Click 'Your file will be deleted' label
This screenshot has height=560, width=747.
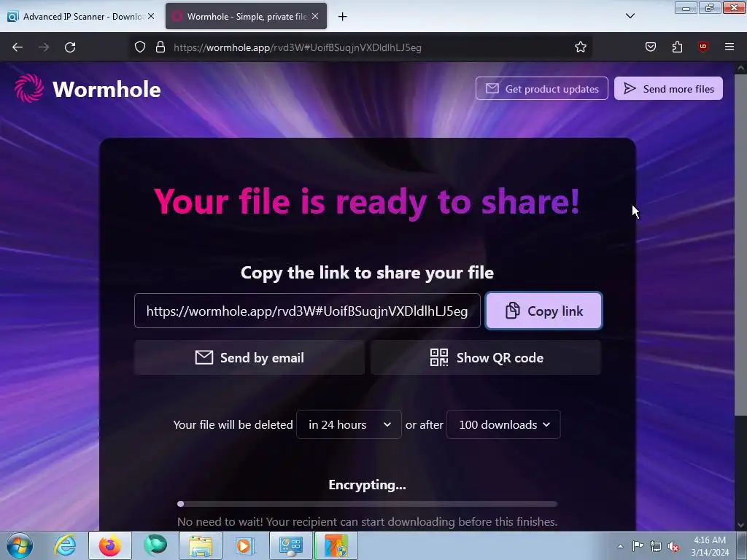(233, 425)
